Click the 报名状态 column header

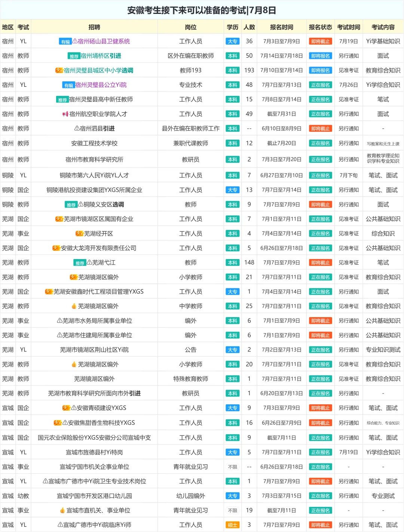click(321, 27)
